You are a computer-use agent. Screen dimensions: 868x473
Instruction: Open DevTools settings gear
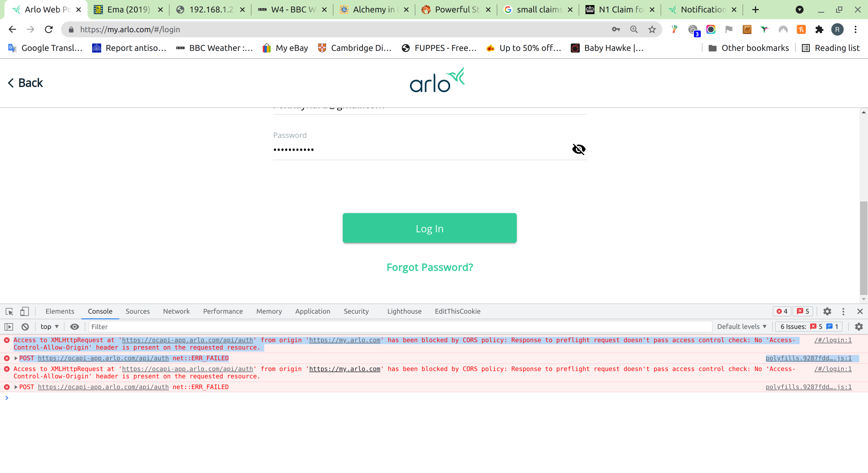(x=827, y=311)
